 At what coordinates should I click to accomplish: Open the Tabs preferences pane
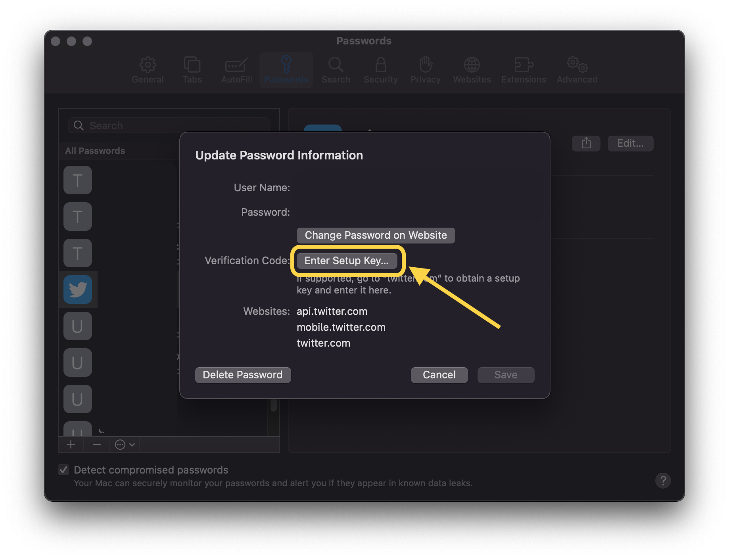tap(192, 70)
